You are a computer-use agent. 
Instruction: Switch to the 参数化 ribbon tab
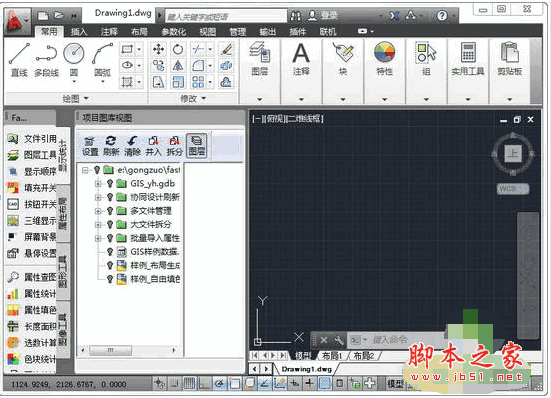[x=174, y=32]
